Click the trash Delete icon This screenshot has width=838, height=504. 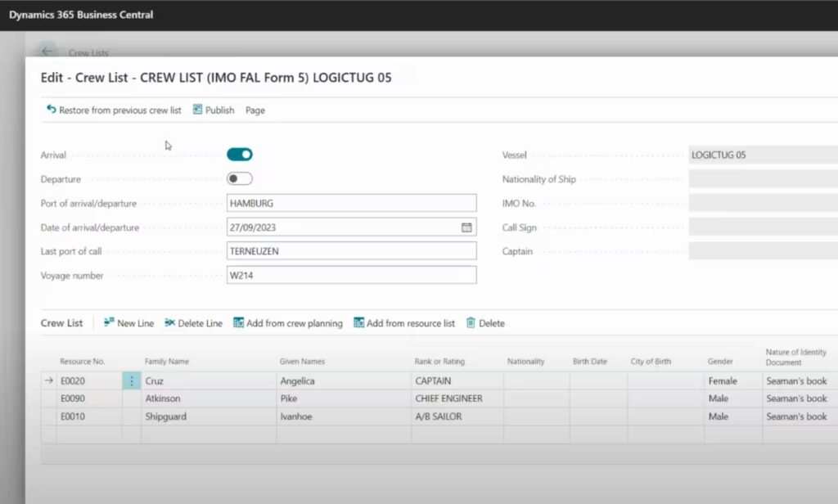(x=471, y=323)
